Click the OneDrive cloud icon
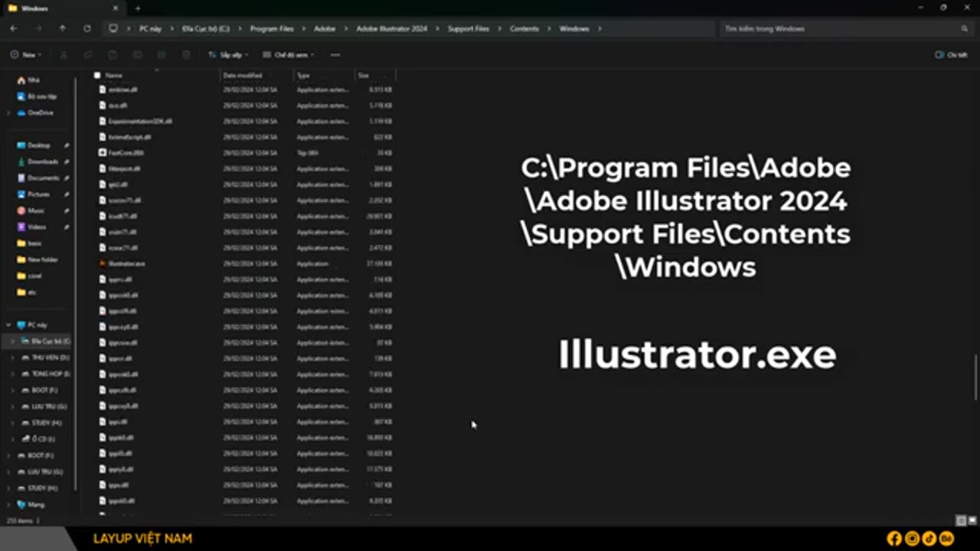 point(21,112)
